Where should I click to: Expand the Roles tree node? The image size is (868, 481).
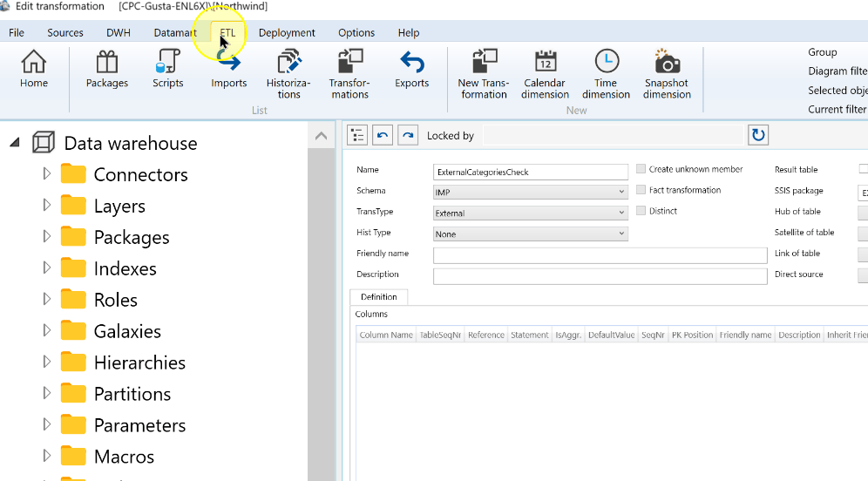pyautogui.click(x=46, y=299)
